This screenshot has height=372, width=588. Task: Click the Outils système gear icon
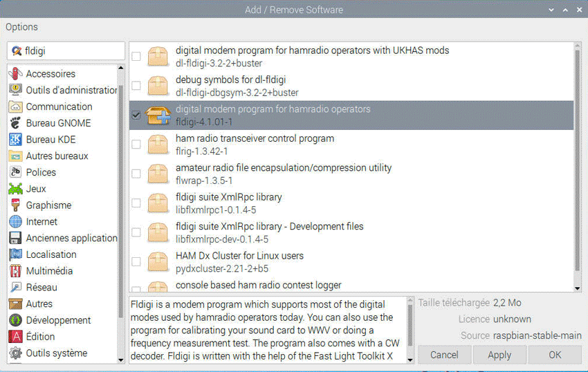pyautogui.click(x=15, y=353)
